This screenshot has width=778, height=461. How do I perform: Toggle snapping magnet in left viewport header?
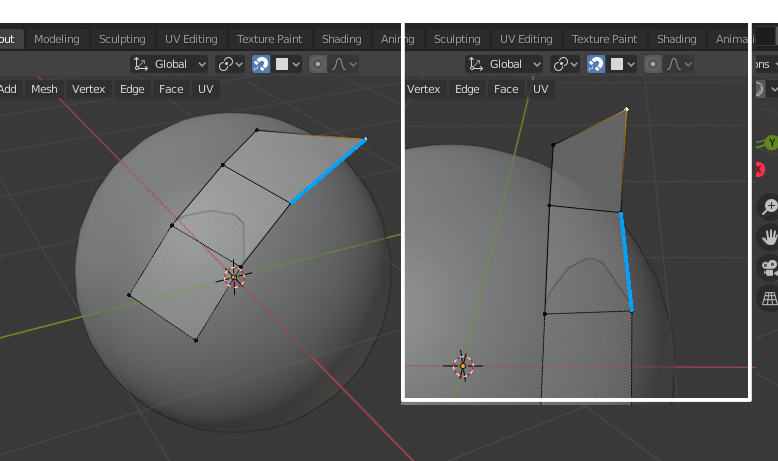tap(261, 64)
